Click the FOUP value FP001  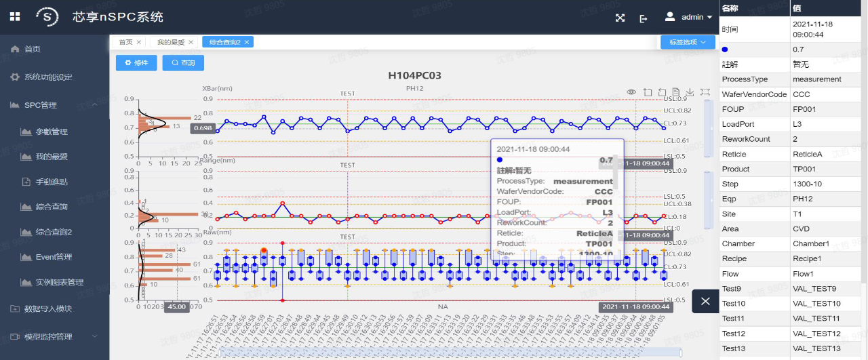[x=804, y=109]
